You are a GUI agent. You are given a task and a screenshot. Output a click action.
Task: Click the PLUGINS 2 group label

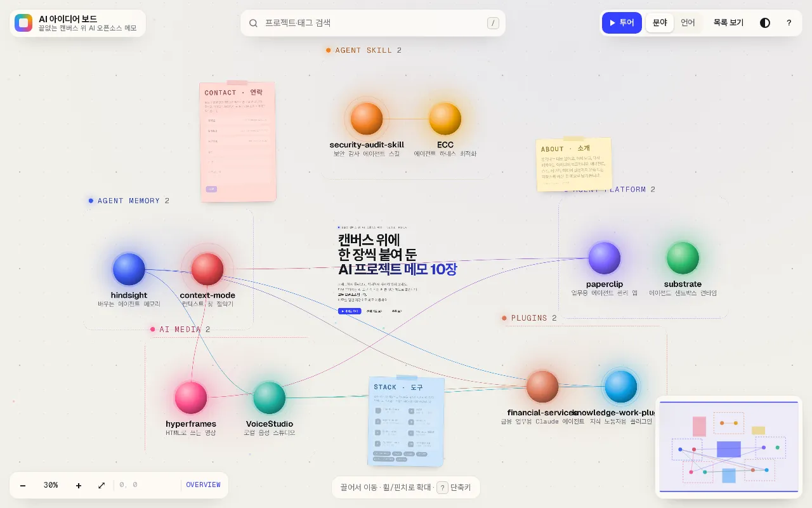(529, 318)
